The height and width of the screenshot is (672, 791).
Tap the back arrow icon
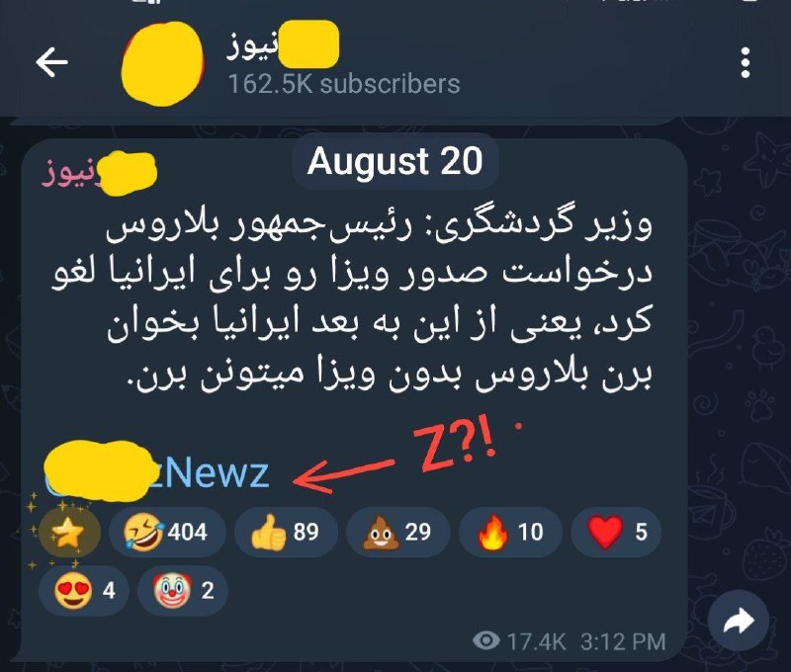point(51,62)
